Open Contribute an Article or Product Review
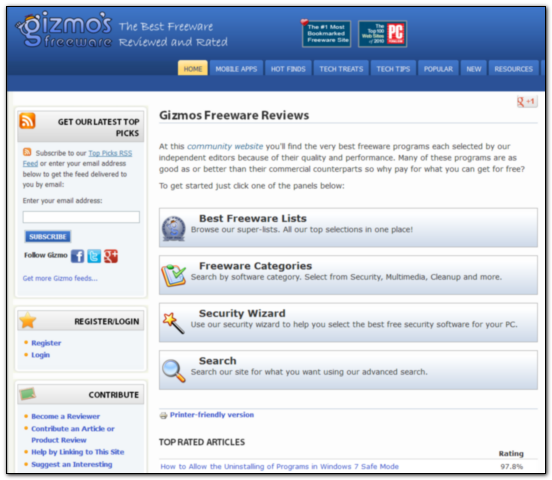Viewport: 552px width, 480px height. (73, 434)
